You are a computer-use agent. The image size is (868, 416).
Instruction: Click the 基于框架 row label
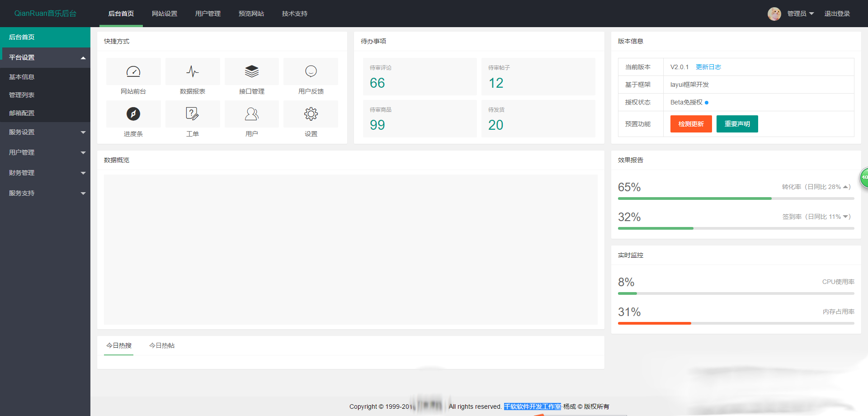click(638, 85)
